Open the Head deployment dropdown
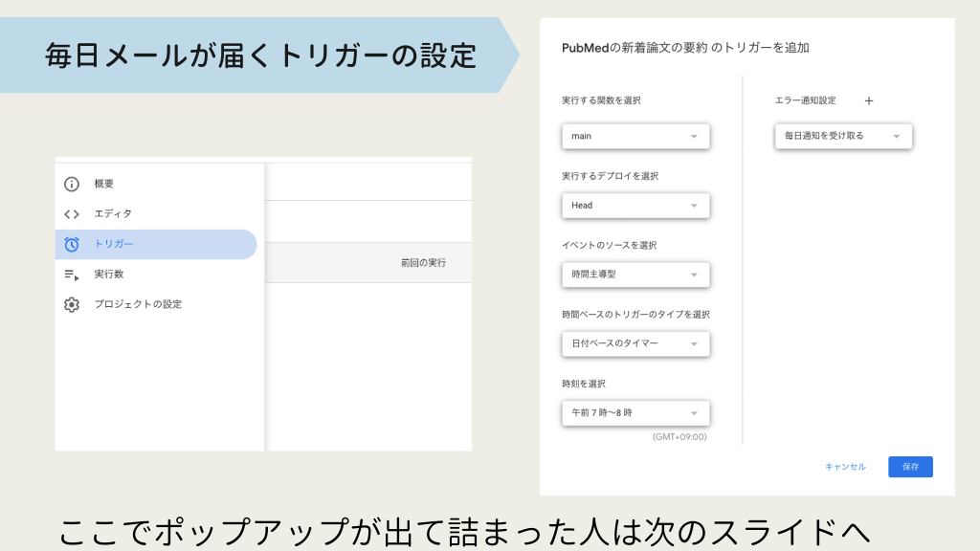The height and width of the screenshot is (551, 980). 635,206
